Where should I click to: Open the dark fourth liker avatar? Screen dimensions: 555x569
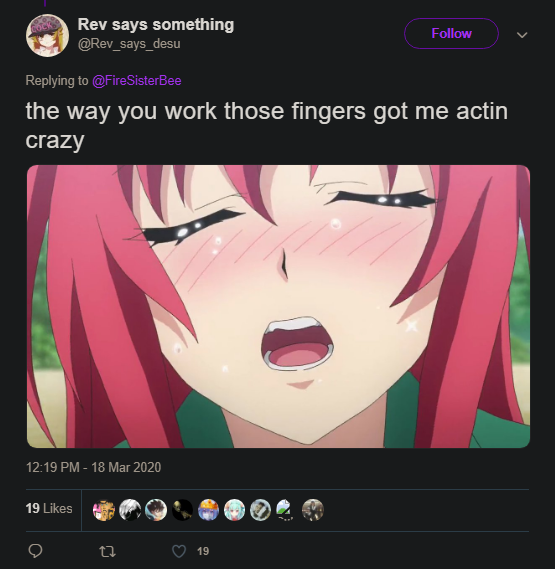(x=182, y=510)
